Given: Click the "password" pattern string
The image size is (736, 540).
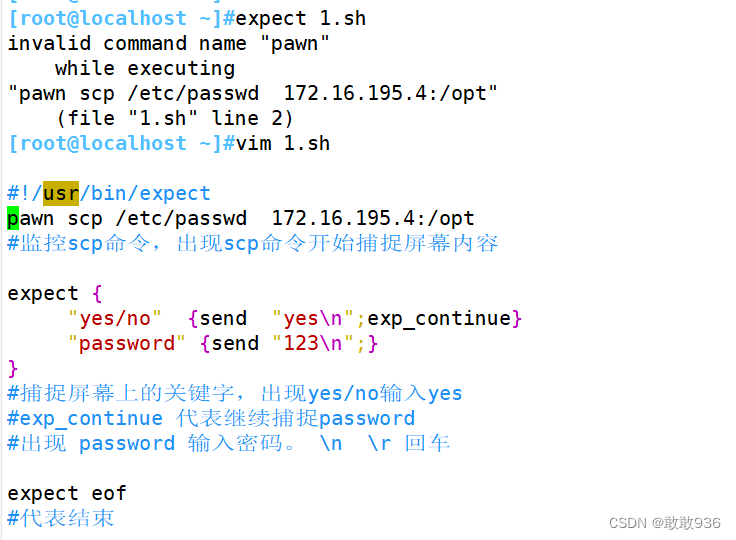Looking at the screenshot, I should (127, 343).
